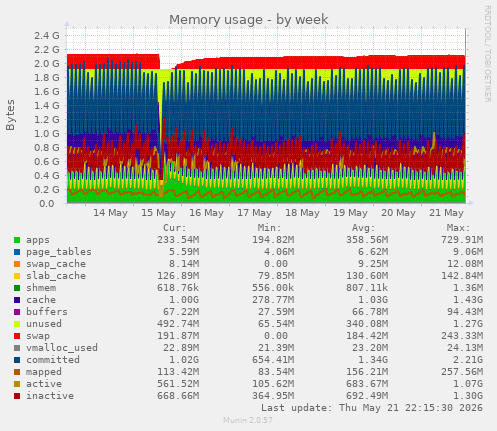Viewport: 497px width, 431px height.
Task: Click the dark red inactive legend swatch
Action: click(17, 396)
